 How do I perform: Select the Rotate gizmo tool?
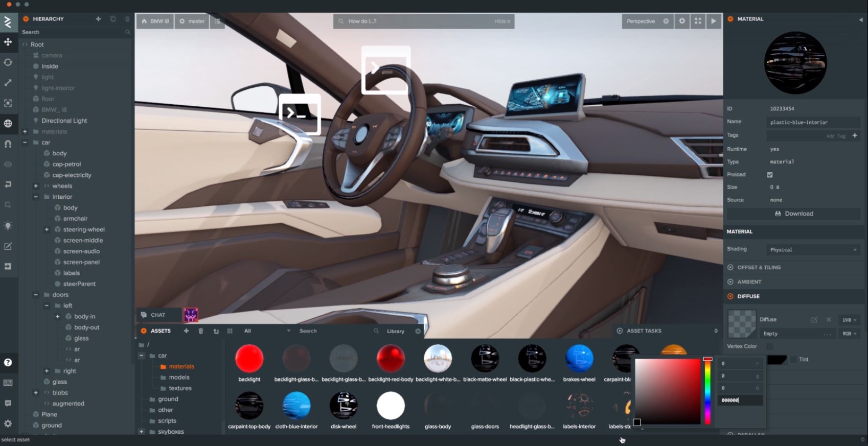[8, 62]
